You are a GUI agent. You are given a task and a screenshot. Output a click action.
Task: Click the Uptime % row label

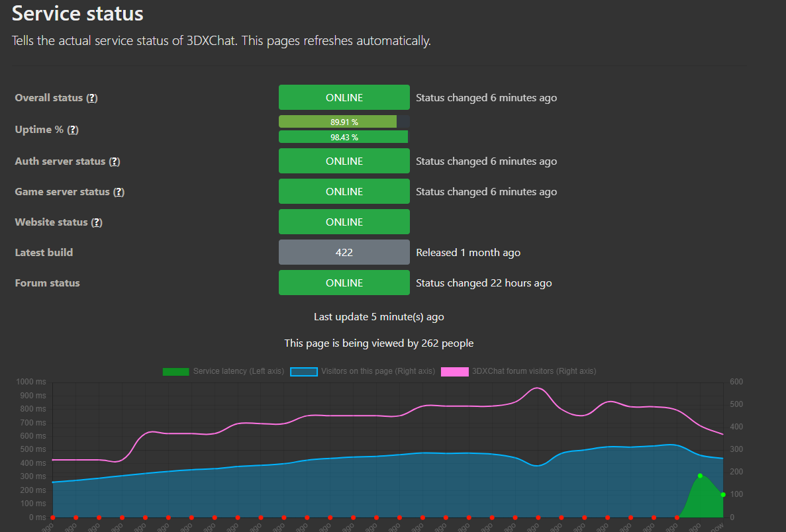[x=39, y=129]
